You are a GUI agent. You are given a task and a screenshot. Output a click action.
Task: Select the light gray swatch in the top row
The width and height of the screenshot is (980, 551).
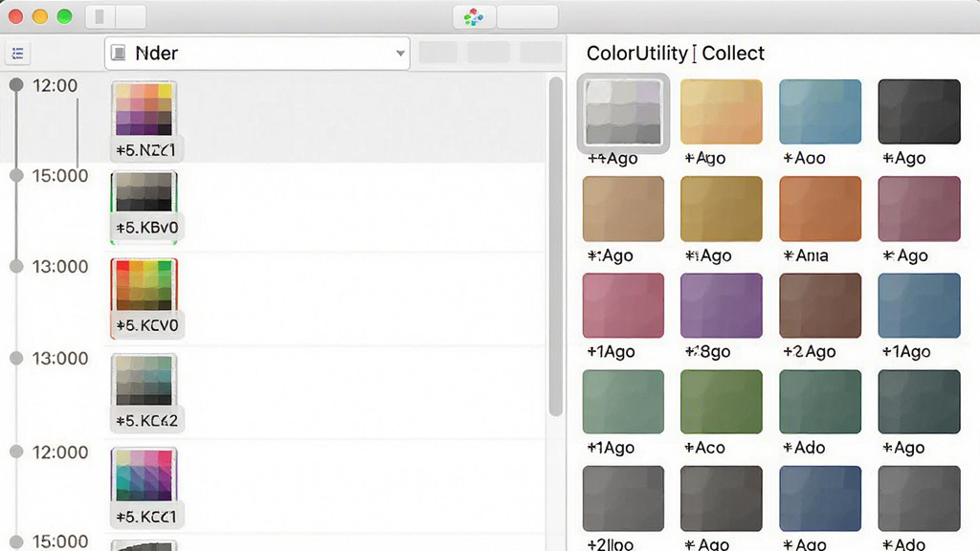623,113
